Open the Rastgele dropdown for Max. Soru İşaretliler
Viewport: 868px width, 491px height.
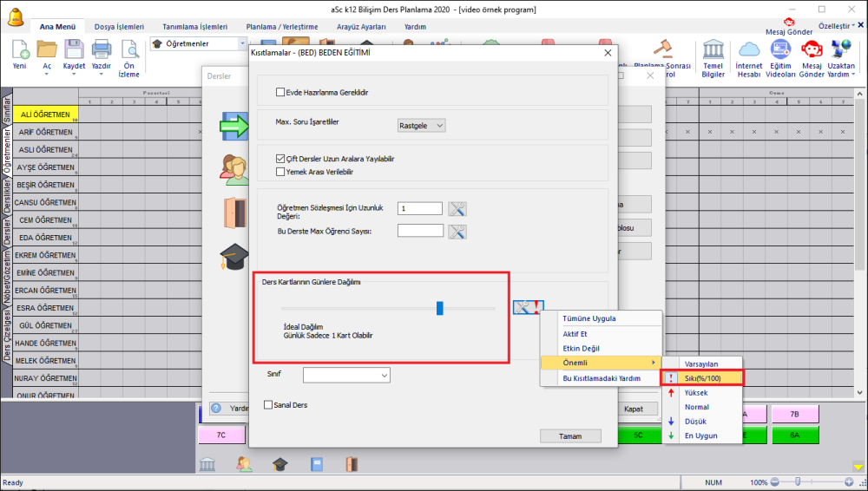point(421,126)
